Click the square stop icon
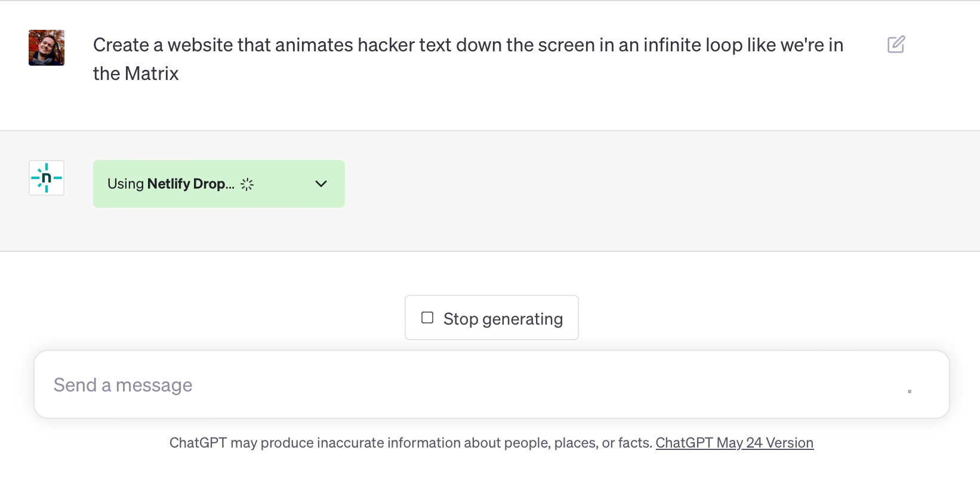Viewport: 980px width, 481px height. [427, 317]
